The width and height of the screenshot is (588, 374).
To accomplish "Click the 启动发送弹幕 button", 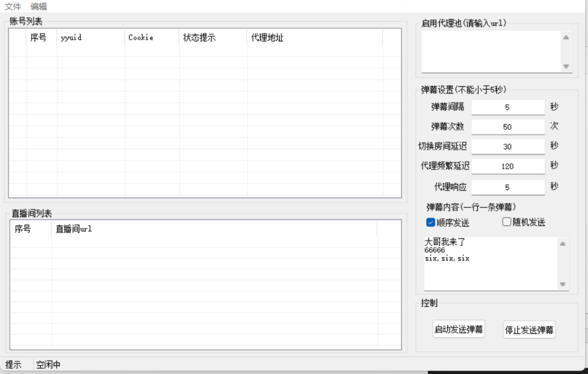I will tap(459, 330).
